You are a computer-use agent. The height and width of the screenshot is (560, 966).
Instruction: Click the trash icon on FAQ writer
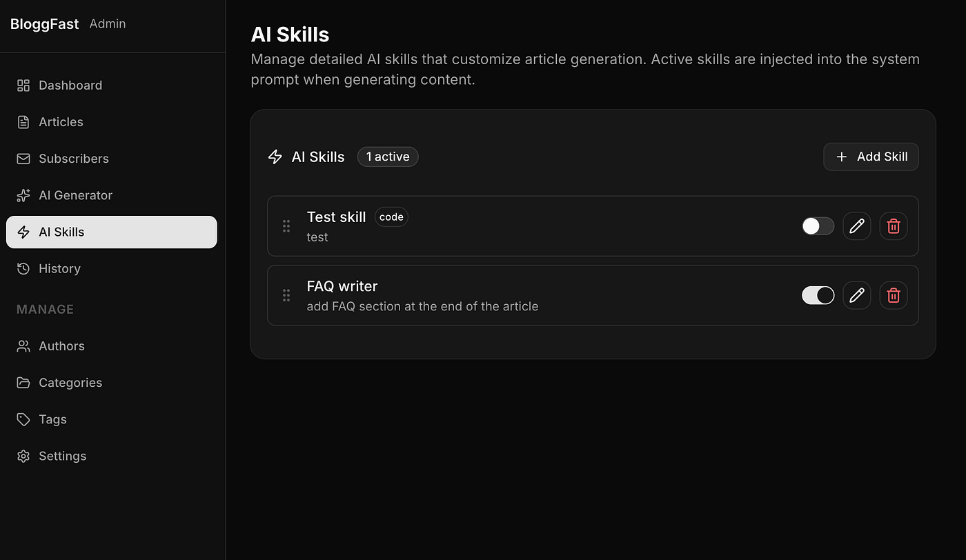tap(894, 295)
